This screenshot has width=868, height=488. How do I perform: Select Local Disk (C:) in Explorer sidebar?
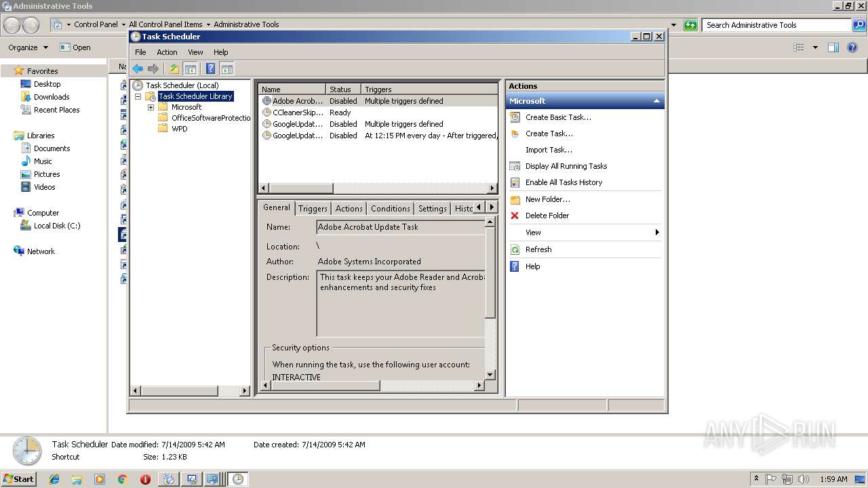(x=57, y=226)
